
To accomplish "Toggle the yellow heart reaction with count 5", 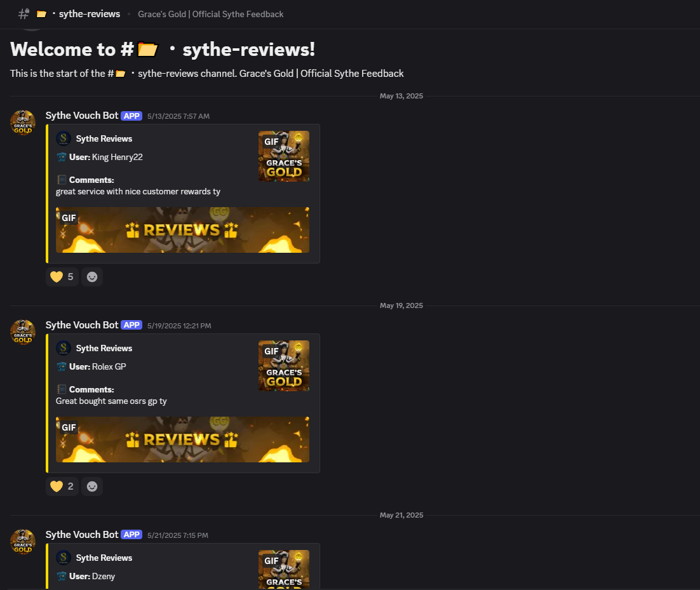I will coord(62,277).
